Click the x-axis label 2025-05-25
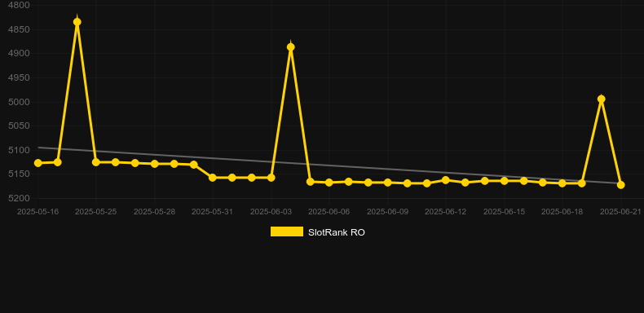 (x=96, y=212)
